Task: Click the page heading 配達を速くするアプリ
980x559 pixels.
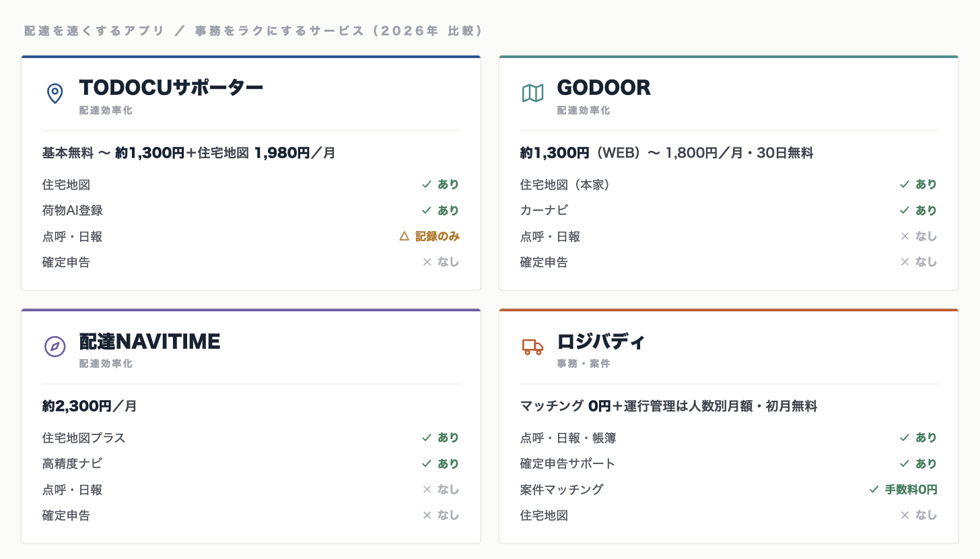Action: coord(94,31)
